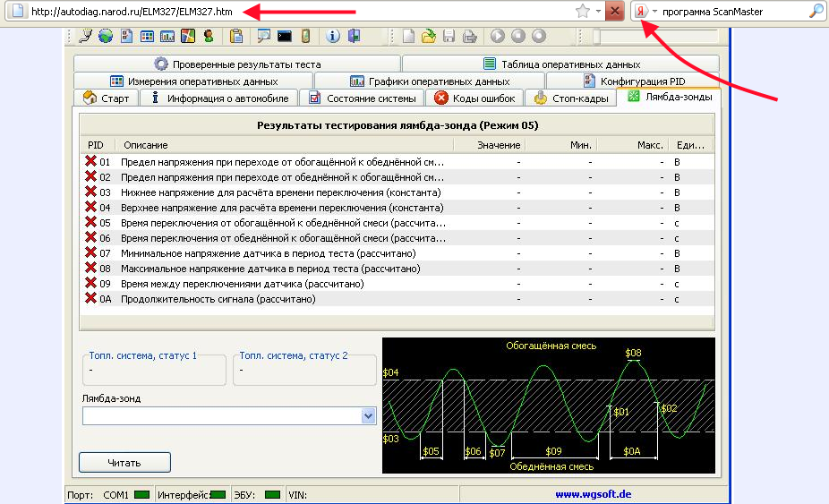Select PID 03 'Нижнее напряжение' row
Image resolution: width=829 pixels, height=504 pixels.
point(397,192)
